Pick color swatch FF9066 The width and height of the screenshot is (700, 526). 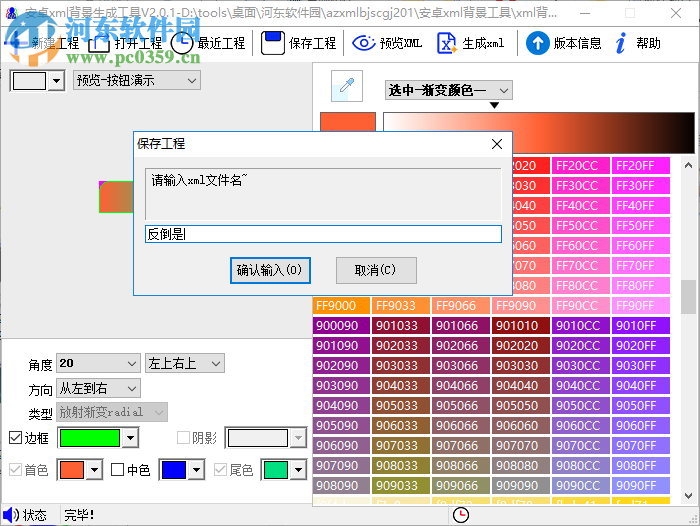pos(461,305)
